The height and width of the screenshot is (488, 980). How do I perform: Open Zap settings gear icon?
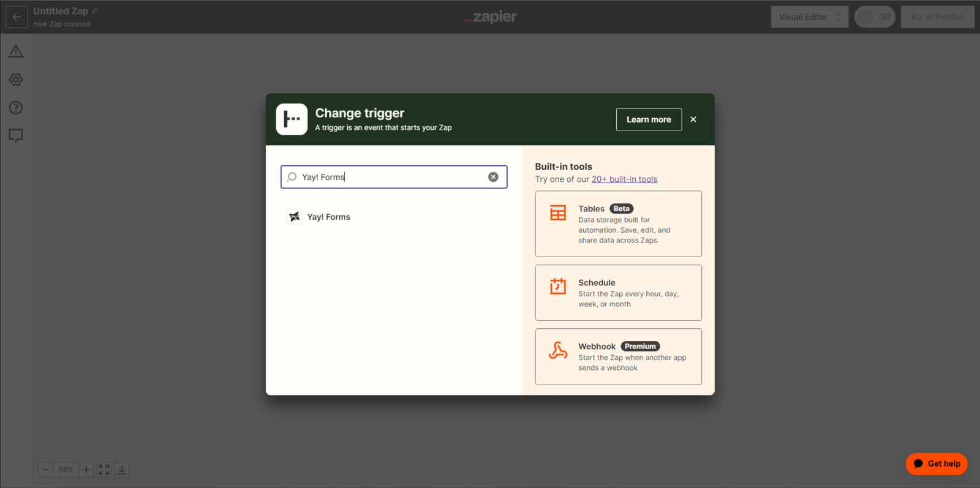[x=16, y=80]
